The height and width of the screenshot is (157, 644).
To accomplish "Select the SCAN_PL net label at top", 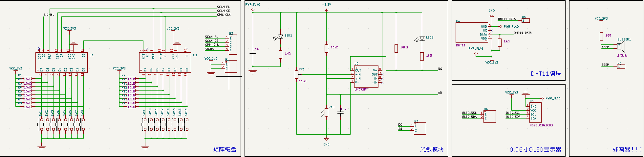I will coord(224,7).
